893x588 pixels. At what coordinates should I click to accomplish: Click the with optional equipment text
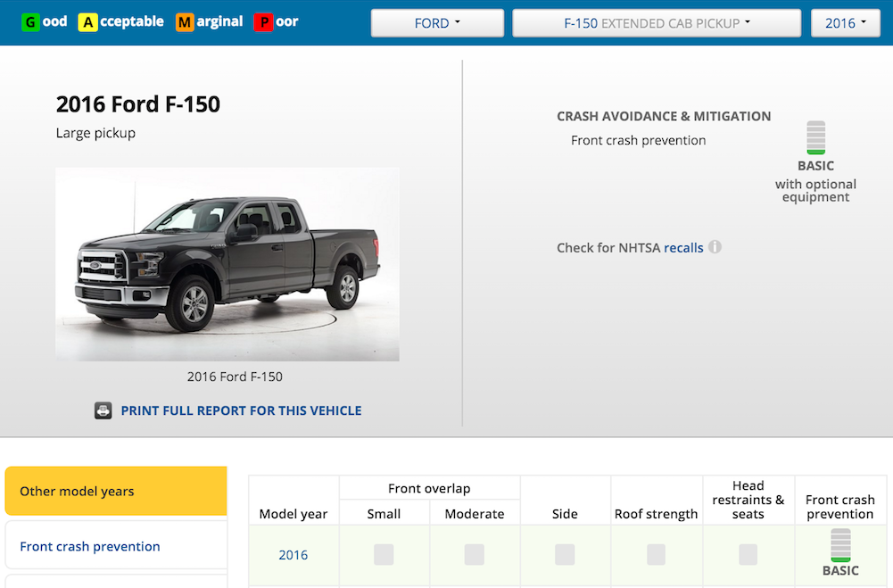coord(815,190)
